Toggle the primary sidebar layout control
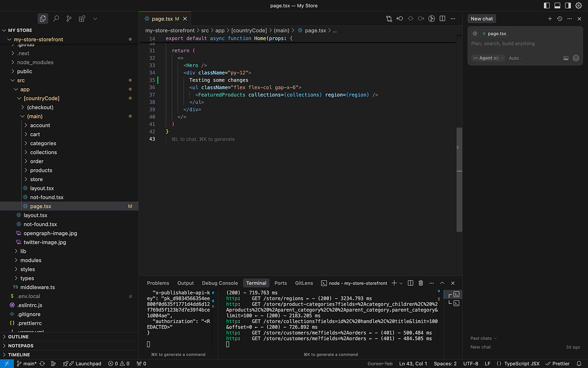Image resolution: width=588 pixels, height=368 pixels. [546, 5]
